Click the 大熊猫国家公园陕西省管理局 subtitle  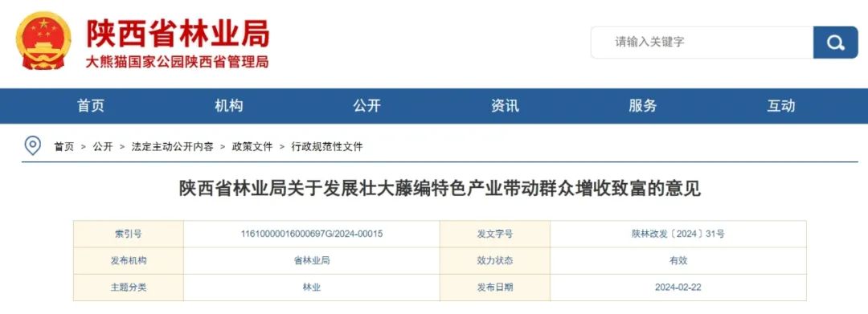(177, 61)
